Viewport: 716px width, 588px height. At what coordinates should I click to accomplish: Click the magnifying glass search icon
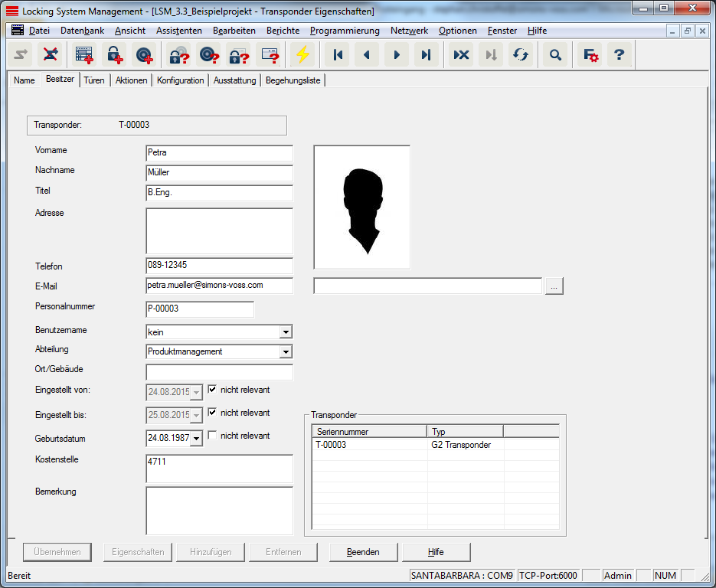coord(556,55)
